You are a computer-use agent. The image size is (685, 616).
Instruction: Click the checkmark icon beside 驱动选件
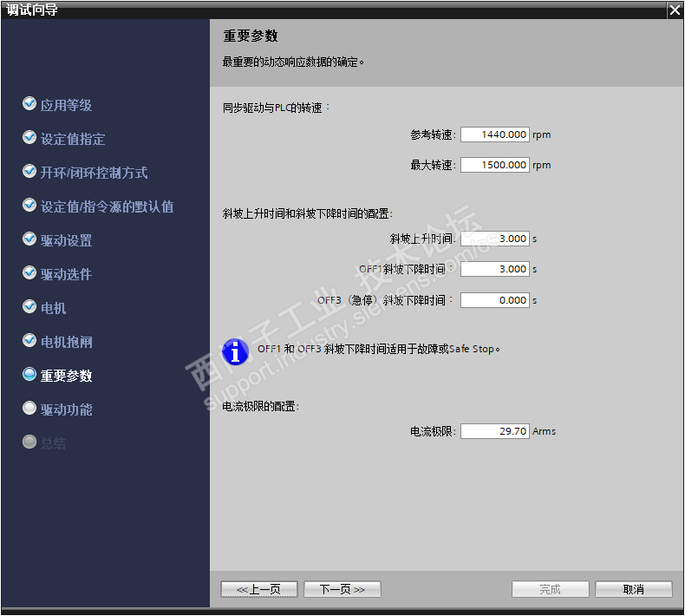pos(29,272)
